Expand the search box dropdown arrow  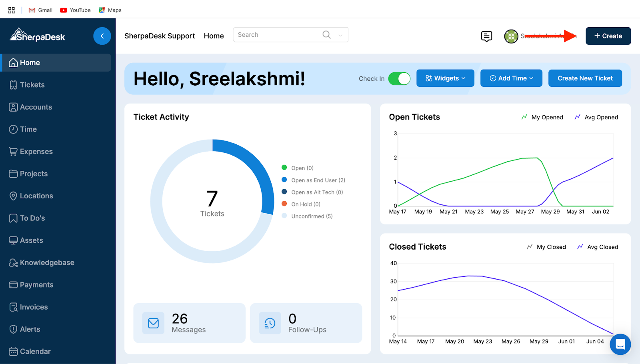pos(340,35)
